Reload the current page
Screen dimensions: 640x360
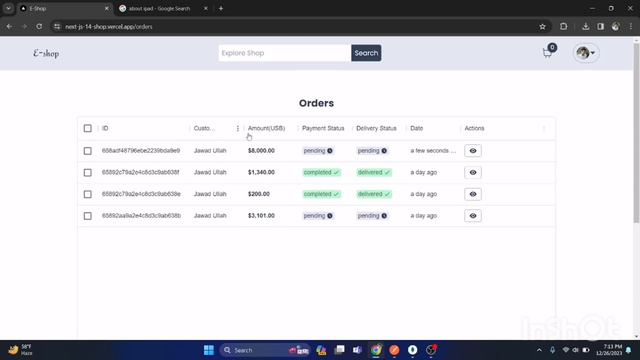(x=39, y=27)
